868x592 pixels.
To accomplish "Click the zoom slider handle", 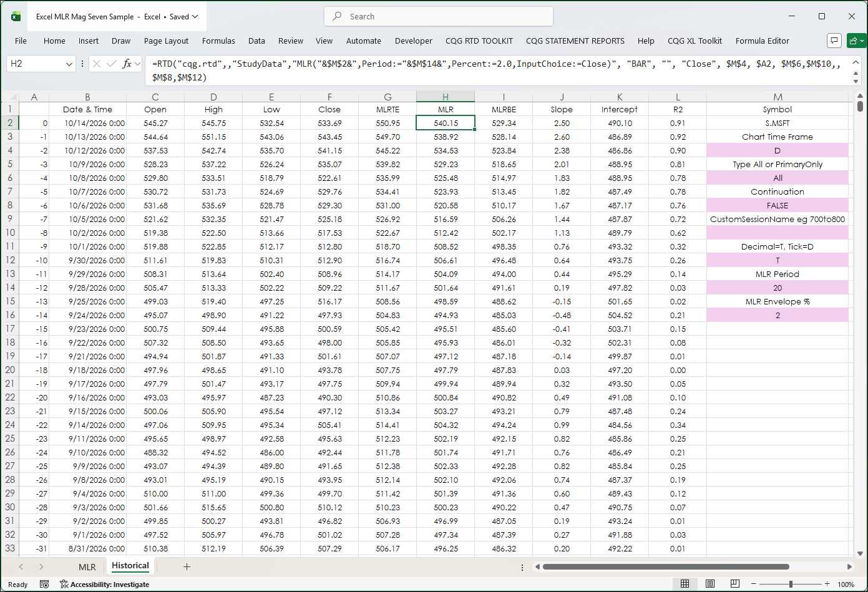I will (x=791, y=585).
